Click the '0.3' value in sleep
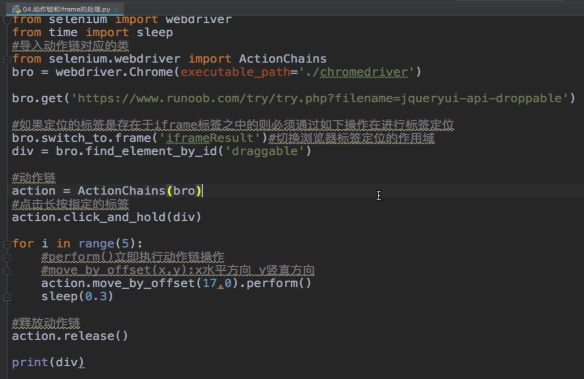The width and height of the screenshot is (584, 379). [x=96, y=296]
